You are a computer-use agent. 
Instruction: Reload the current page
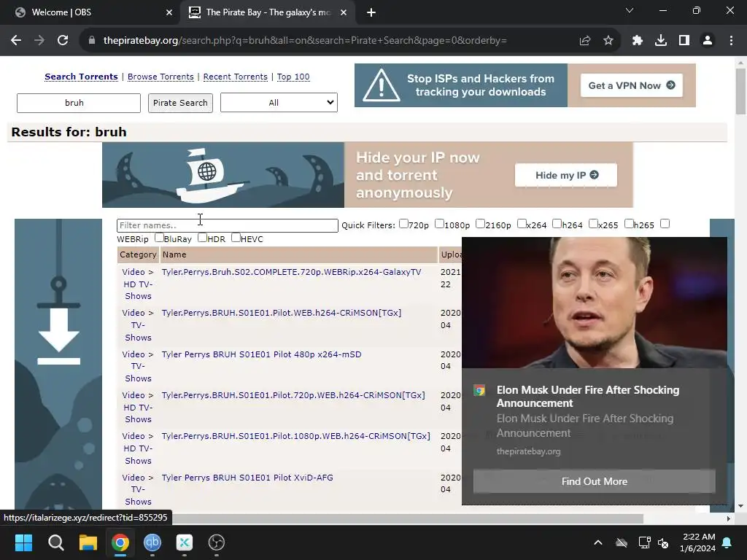63,41
